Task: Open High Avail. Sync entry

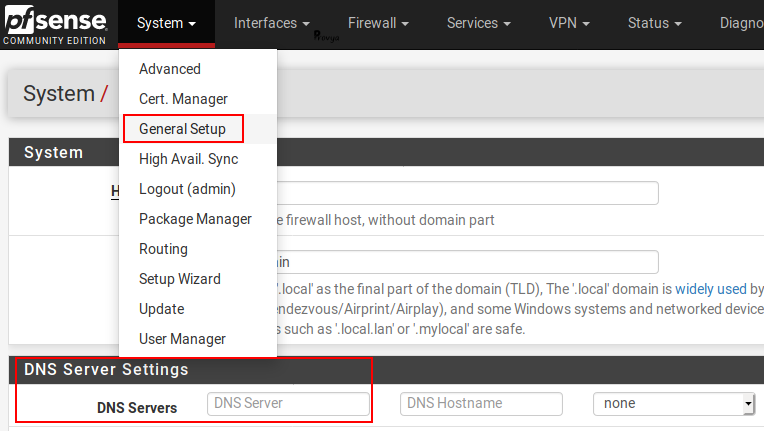Action: click(x=198, y=159)
